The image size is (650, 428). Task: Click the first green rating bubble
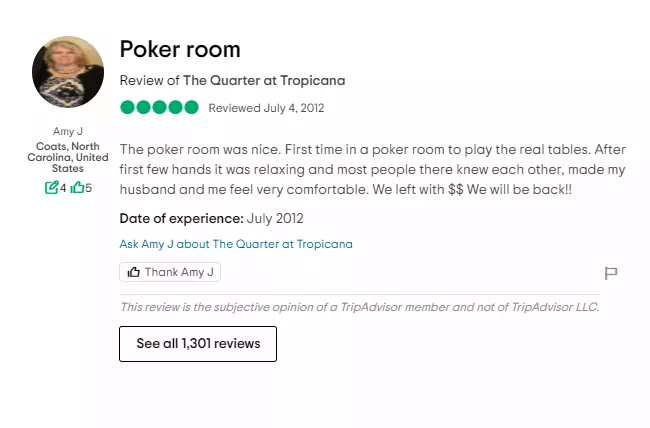[x=127, y=108]
